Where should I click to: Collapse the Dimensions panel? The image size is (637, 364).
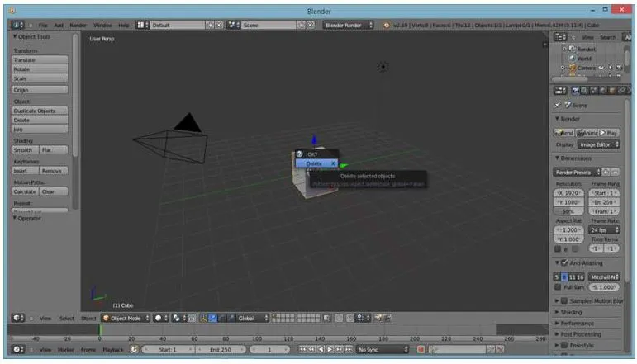575,158
